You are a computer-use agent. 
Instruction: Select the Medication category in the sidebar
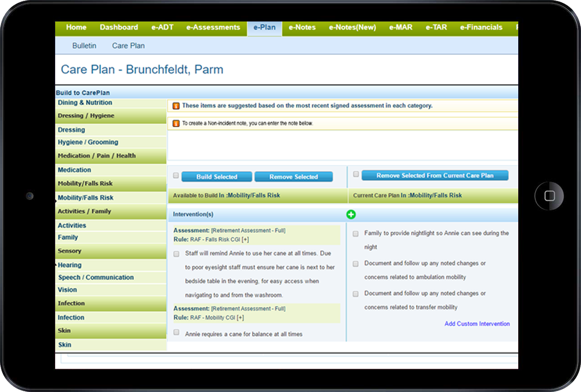(x=74, y=170)
